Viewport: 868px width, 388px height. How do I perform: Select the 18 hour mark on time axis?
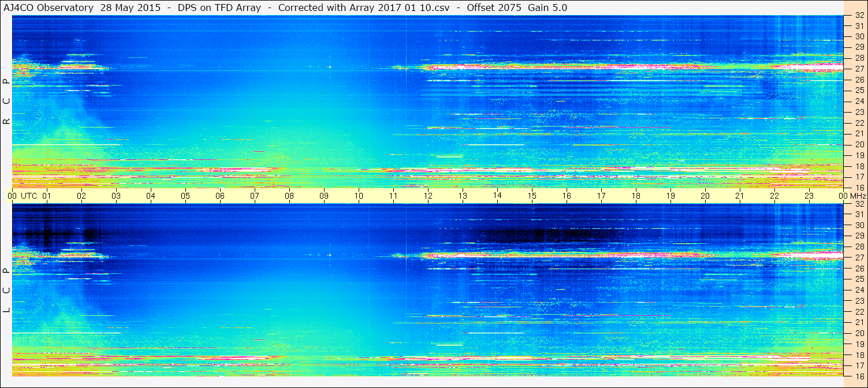coord(636,196)
